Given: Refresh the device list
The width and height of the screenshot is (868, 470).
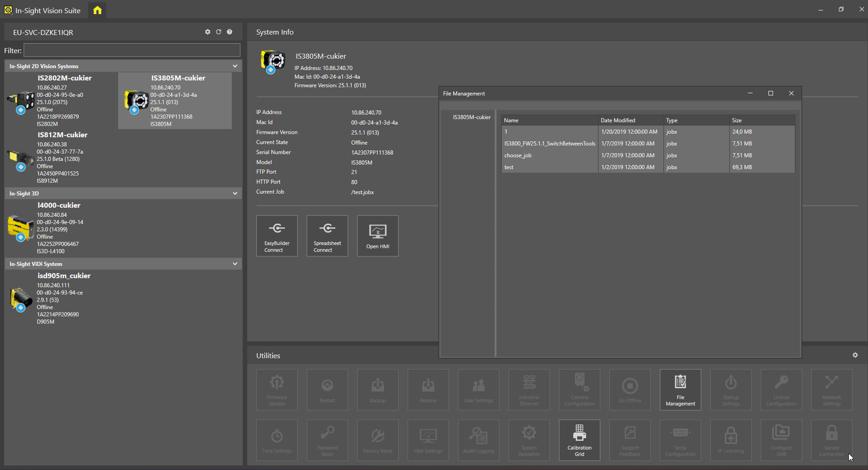Looking at the screenshot, I should click(219, 32).
